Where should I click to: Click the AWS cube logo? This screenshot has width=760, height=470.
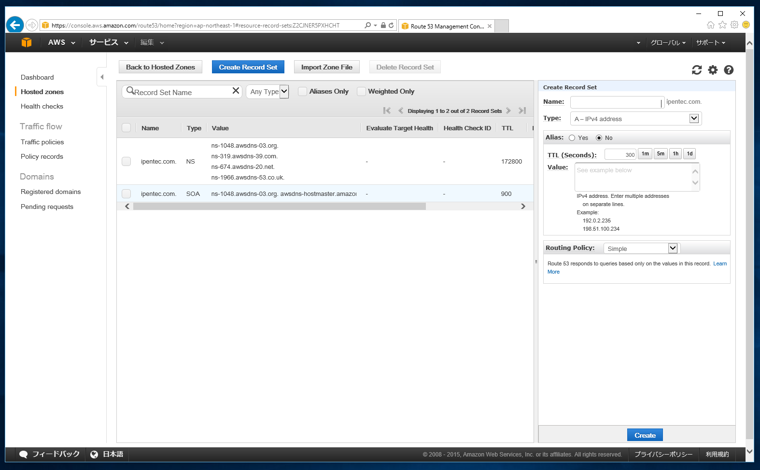(27, 43)
